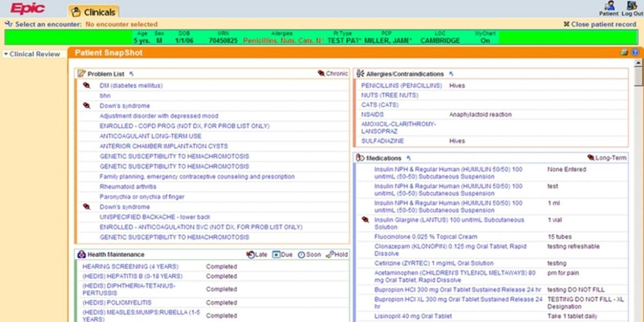Click Close patient record
Screen dimensions: 644x322
click(x=601, y=24)
